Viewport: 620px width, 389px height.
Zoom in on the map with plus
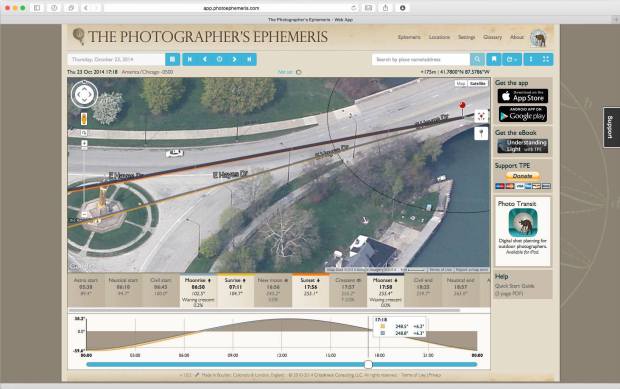pyautogui.click(x=84, y=143)
